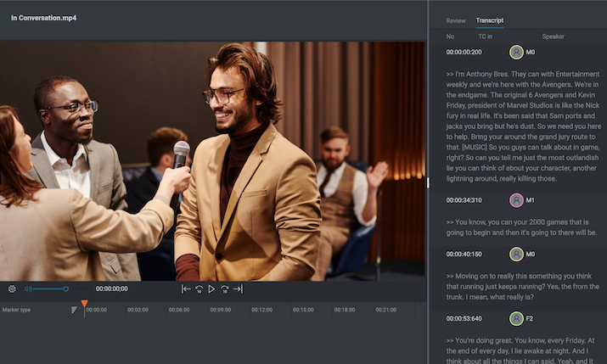The image size is (607, 364).
Task: Open marker type filter icon
Action: (75, 310)
